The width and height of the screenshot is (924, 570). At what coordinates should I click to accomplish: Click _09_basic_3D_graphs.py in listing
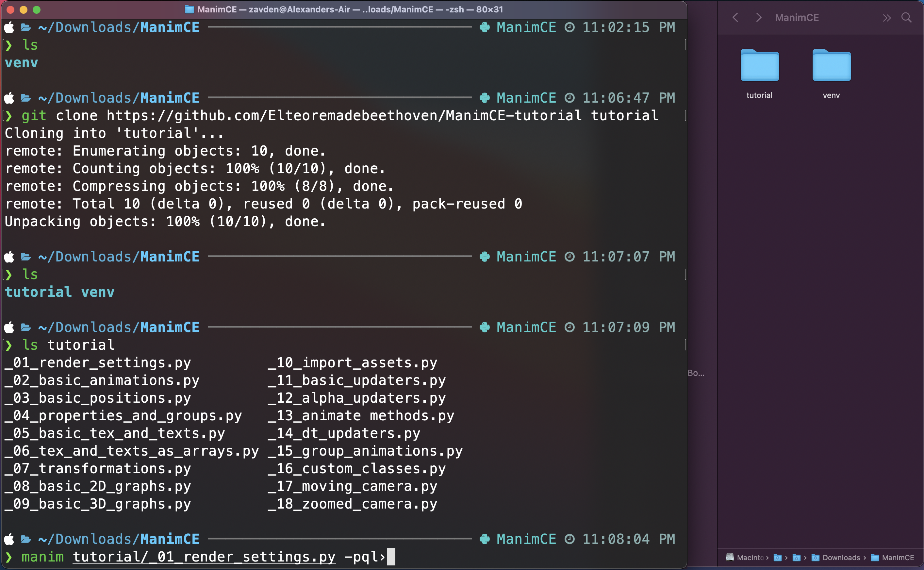[98, 504]
